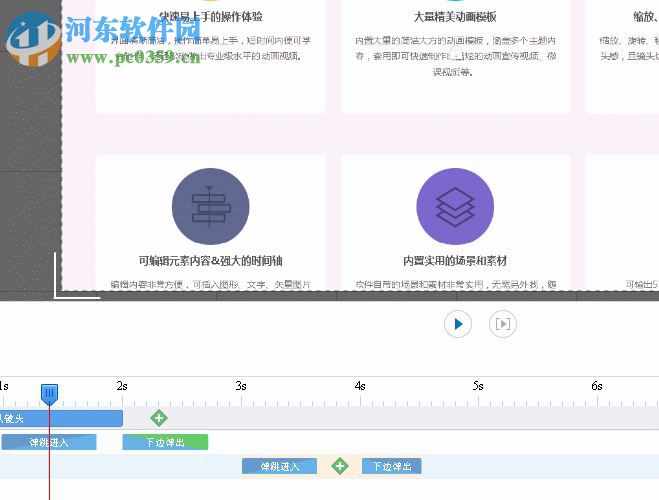Click the 4s mark on the time ruler
The width and height of the screenshot is (659, 500).
tap(360, 386)
